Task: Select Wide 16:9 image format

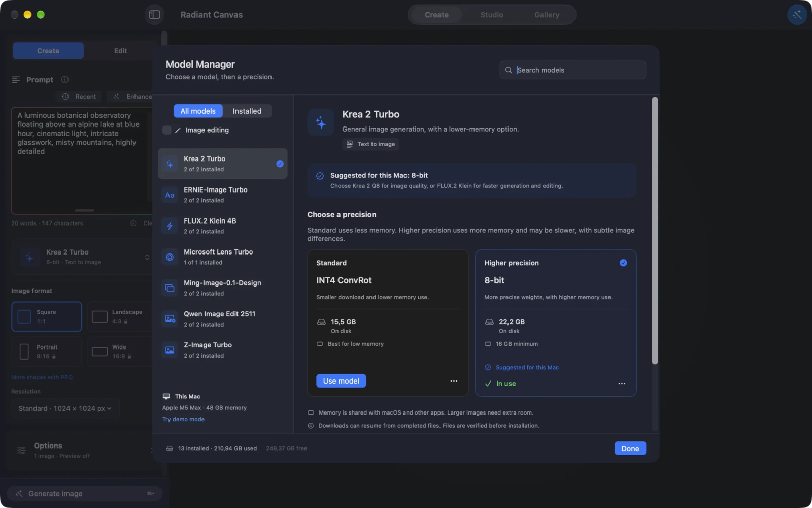Action: pos(120,352)
